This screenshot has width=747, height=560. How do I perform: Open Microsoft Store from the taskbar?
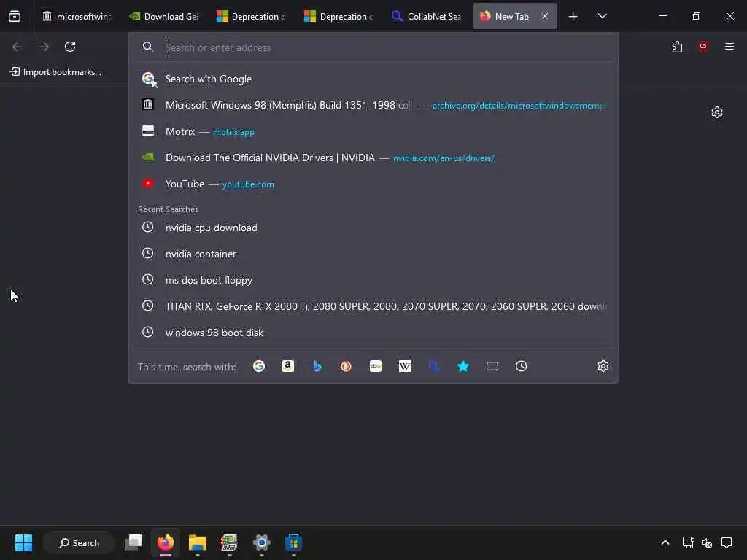[x=293, y=542]
